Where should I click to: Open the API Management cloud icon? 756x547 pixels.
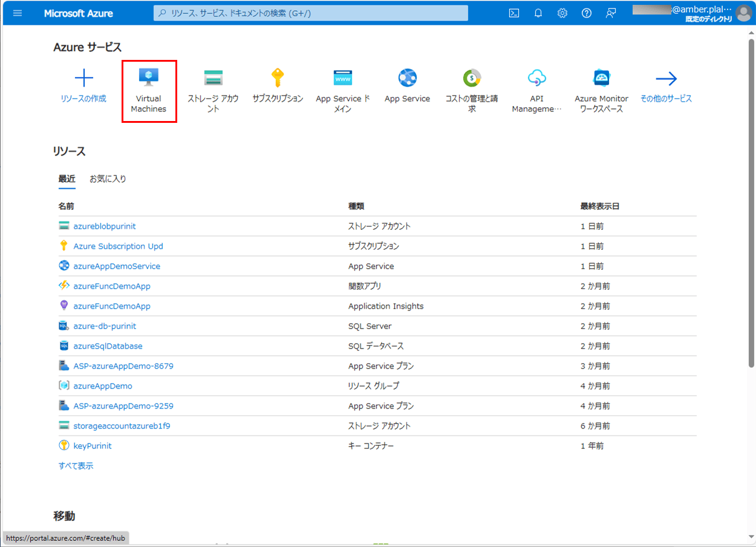point(537,78)
